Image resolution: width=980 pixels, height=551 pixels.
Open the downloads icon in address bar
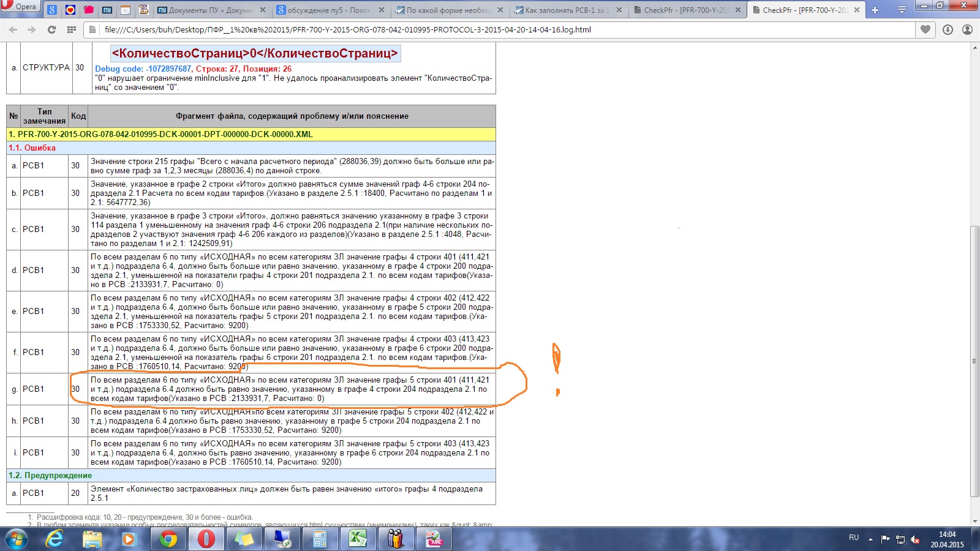[x=948, y=29]
